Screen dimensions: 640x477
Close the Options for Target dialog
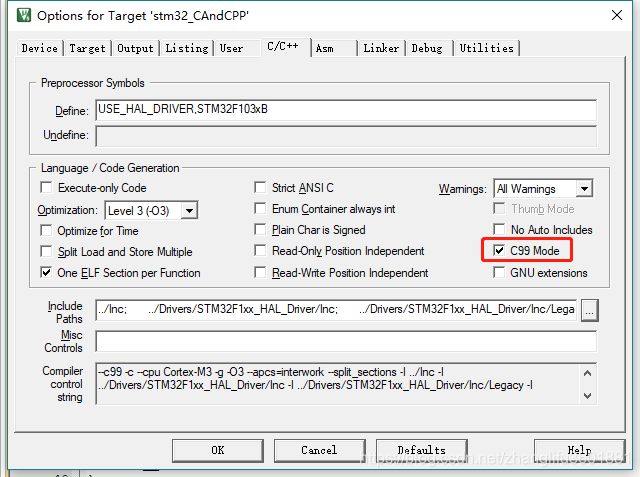point(617,16)
